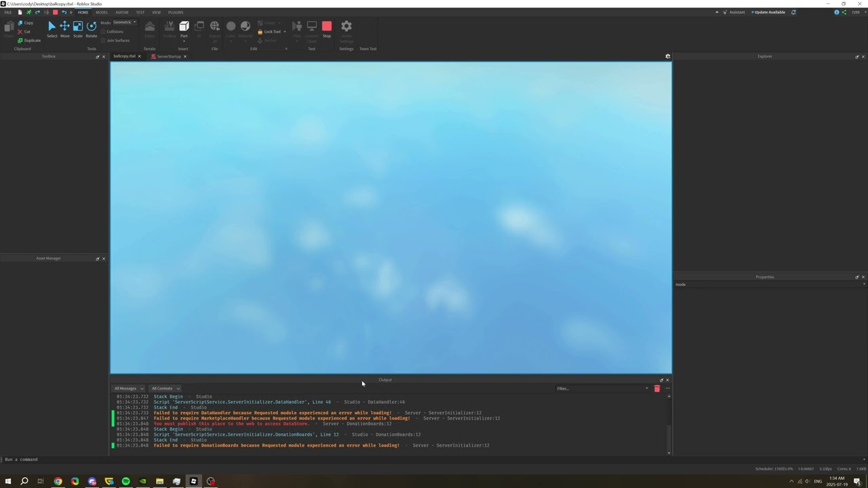The height and width of the screenshot is (488, 868).
Task: Duplicate the selected object
Action: [29, 41]
